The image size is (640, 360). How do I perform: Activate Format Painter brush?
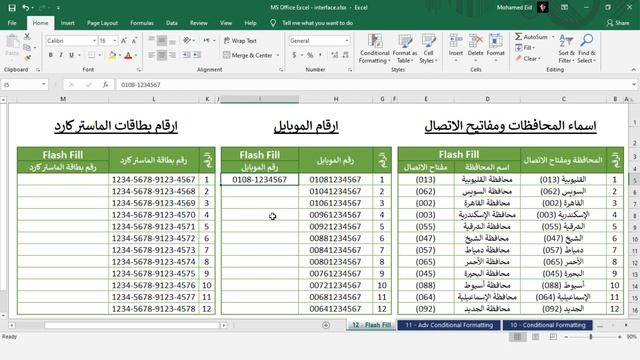click(x=27, y=58)
